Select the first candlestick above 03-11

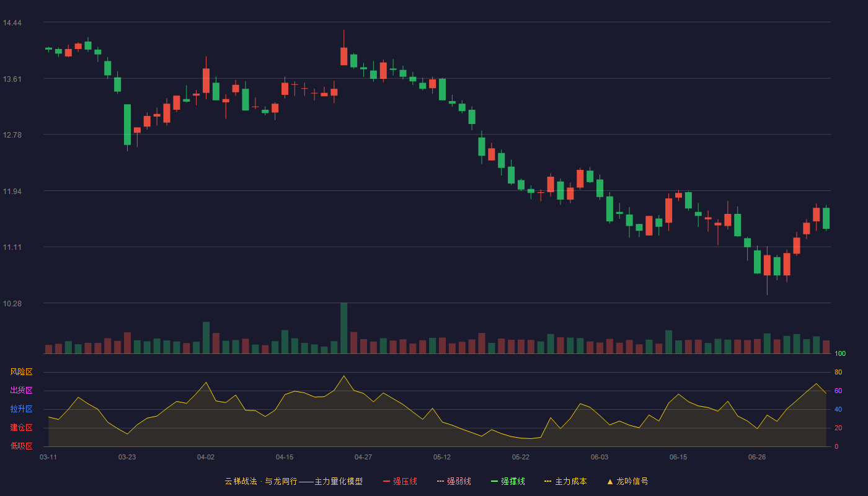[48, 48]
